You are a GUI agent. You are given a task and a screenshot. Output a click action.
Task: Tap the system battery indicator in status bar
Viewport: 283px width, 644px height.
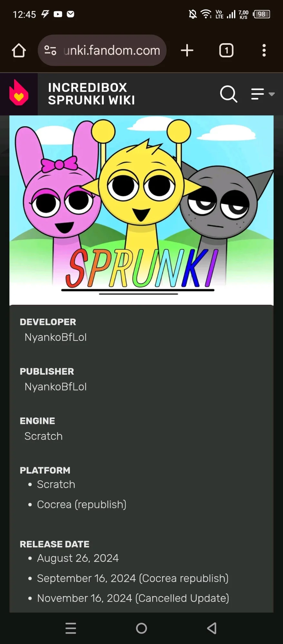(262, 14)
